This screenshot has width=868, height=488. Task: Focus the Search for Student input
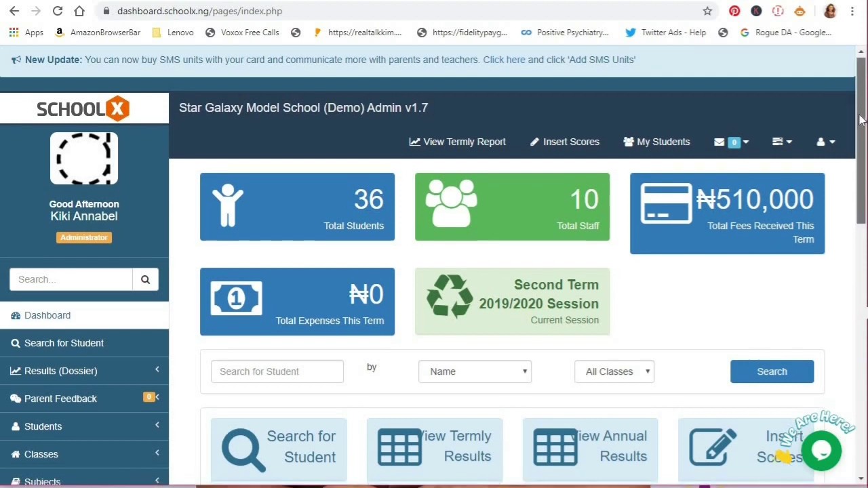click(277, 371)
